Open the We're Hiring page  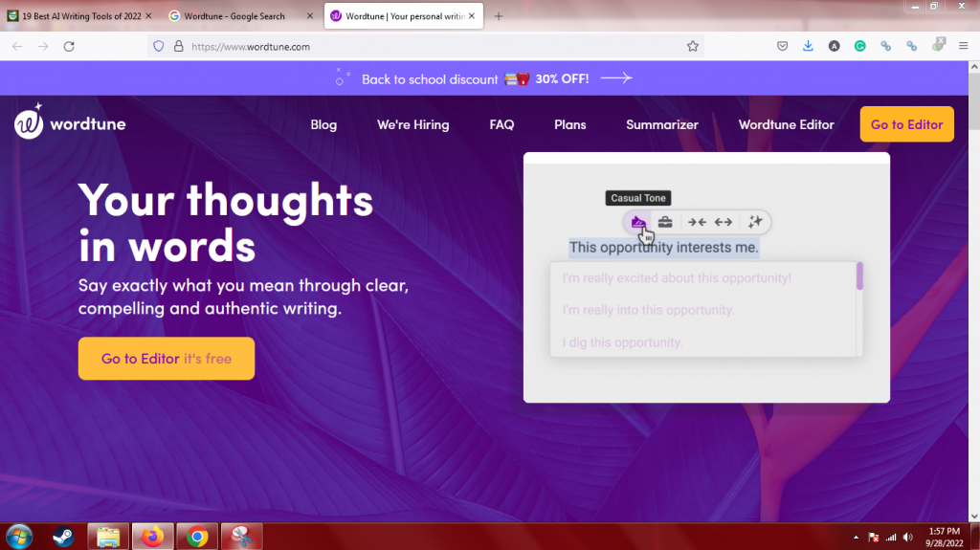pos(413,124)
